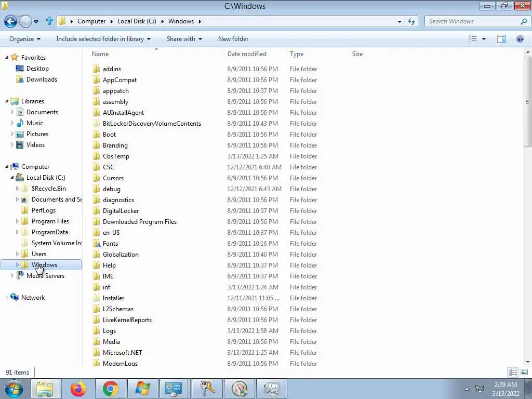Open the Share with menu
Screen dimensions: 532x399
point(184,39)
